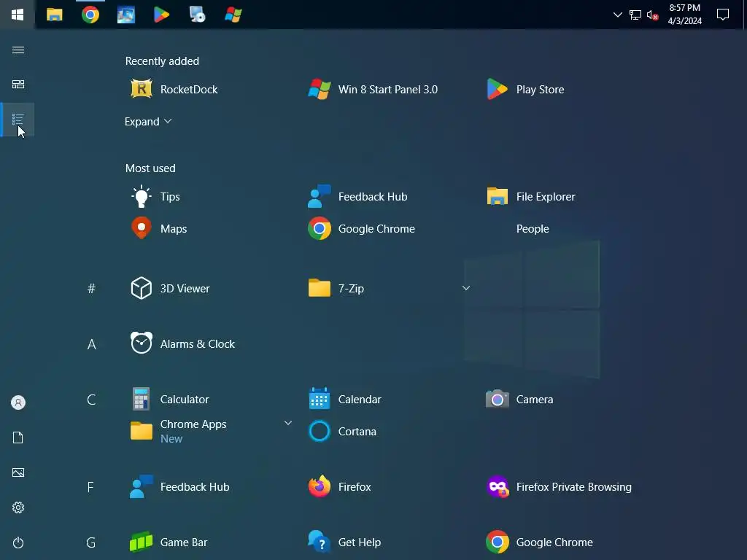
Task: Open the Get Help app
Action: point(345,542)
